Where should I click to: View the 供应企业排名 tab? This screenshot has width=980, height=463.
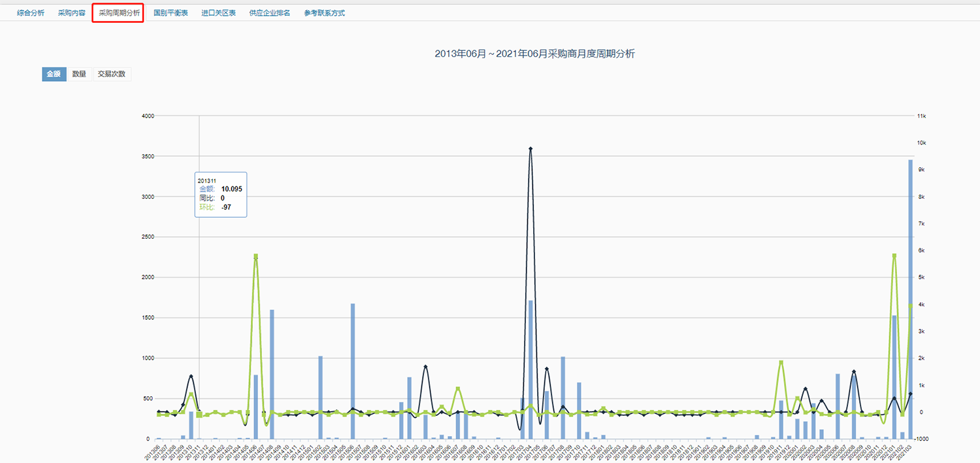pos(269,13)
